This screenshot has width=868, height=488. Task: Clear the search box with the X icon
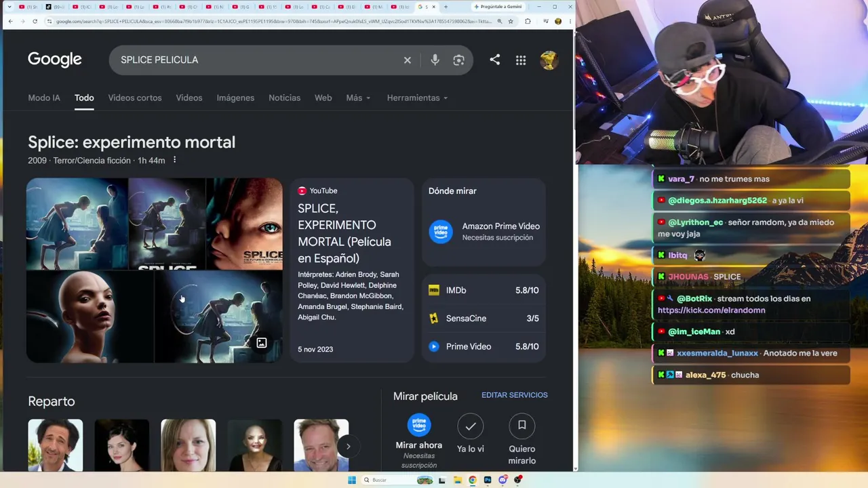tap(408, 60)
